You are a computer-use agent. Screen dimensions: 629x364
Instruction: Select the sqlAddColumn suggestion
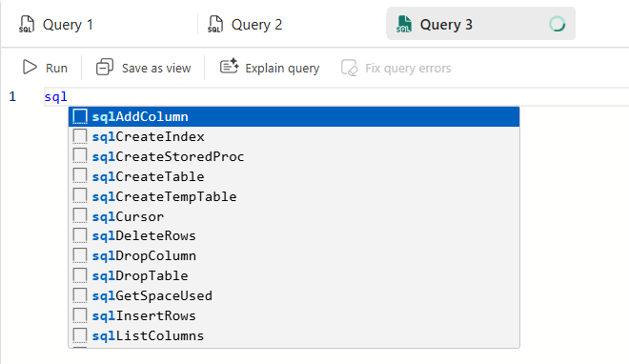[x=294, y=116]
